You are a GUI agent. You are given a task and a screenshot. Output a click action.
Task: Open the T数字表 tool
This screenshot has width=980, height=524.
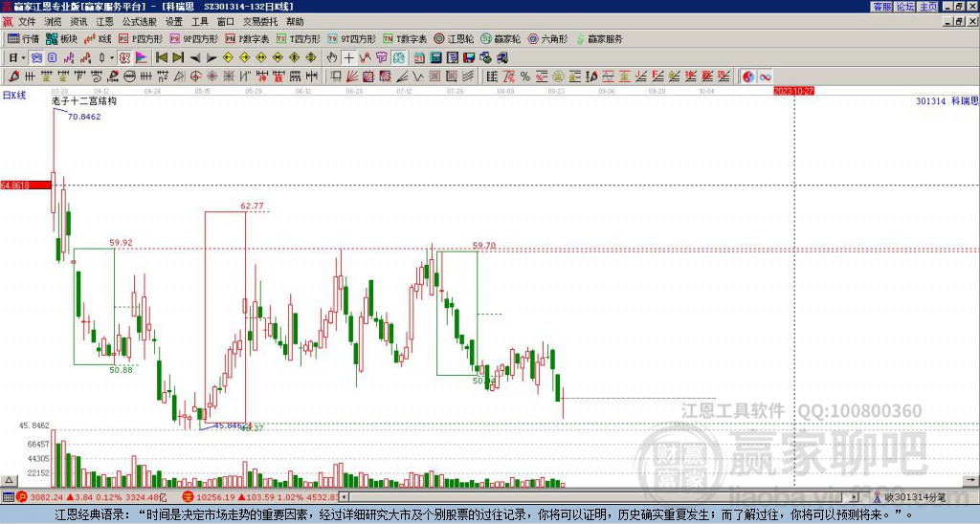point(405,38)
